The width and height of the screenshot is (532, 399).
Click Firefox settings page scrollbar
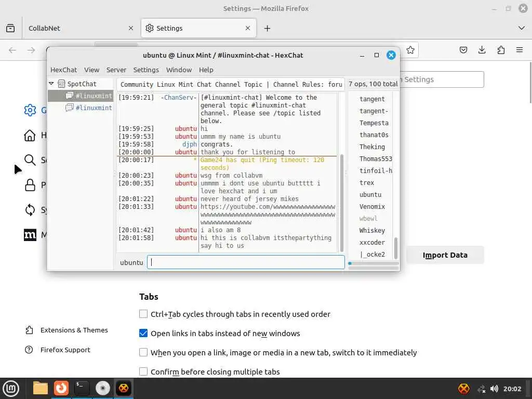pyautogui.click(x=530, y=82)
